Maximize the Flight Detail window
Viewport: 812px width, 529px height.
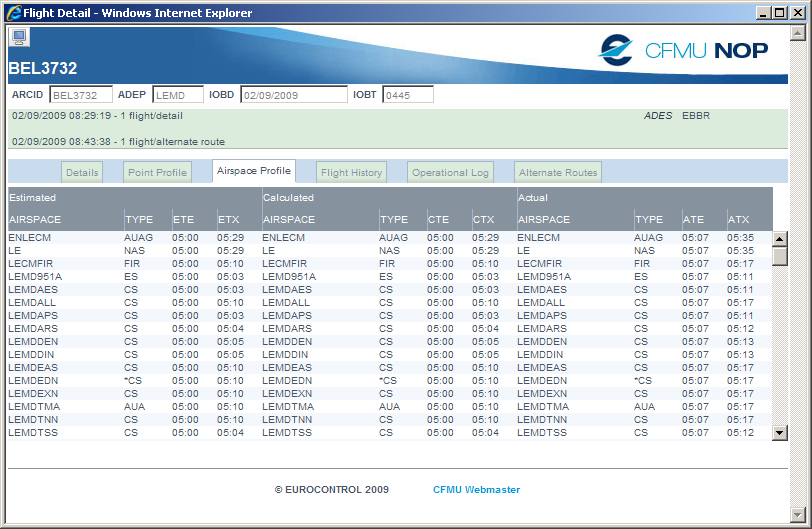tap(779, 13)
